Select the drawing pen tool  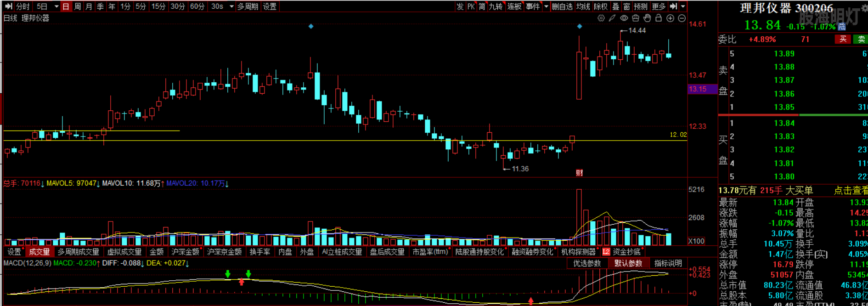(612, 18)
